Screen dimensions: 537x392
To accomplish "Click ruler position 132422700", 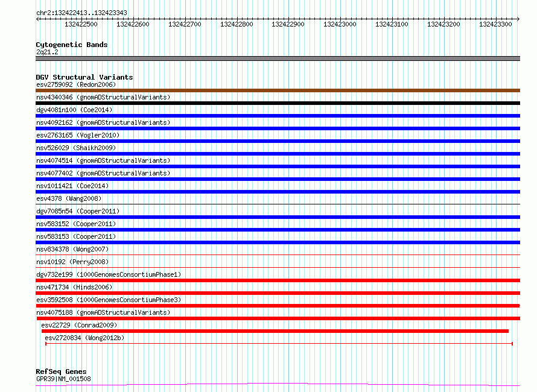I will [x=185, y=24].
